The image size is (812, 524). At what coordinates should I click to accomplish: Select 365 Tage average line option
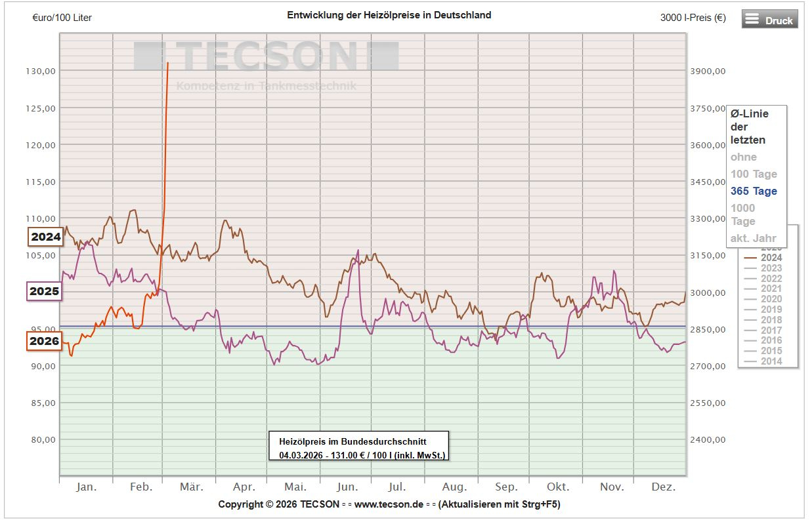point(753,191)
